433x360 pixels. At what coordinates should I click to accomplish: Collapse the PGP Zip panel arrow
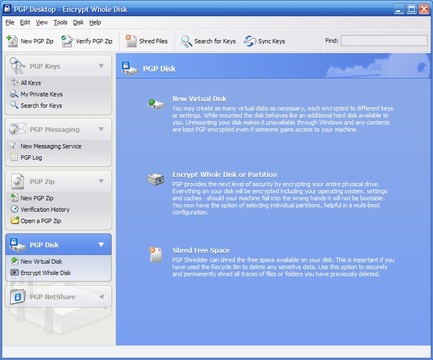click(x=101, y=181)
